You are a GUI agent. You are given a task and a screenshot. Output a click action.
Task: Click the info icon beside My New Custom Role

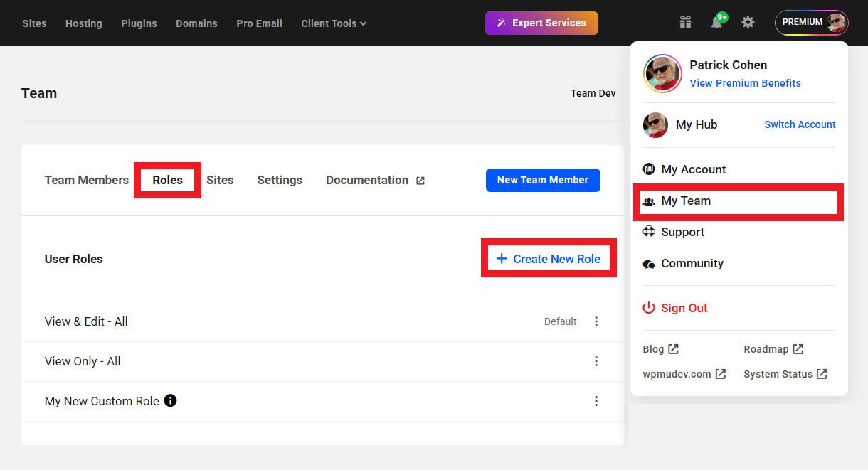pyautogui.click(x=170, y=400)
